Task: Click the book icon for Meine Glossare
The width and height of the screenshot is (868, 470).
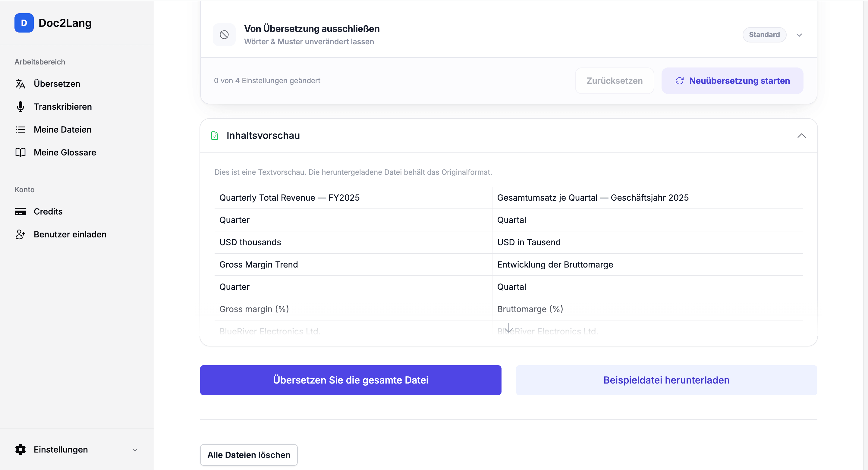Action: pos(20,153)
